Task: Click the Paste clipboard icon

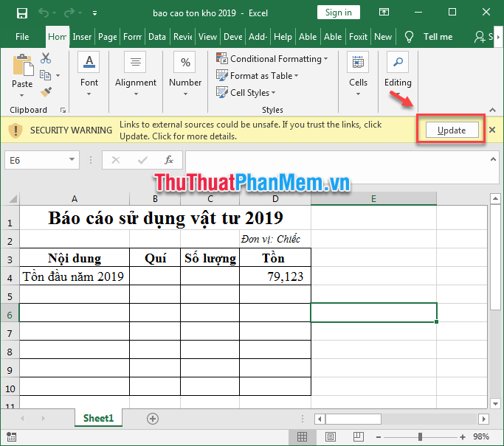Action: 22,72
